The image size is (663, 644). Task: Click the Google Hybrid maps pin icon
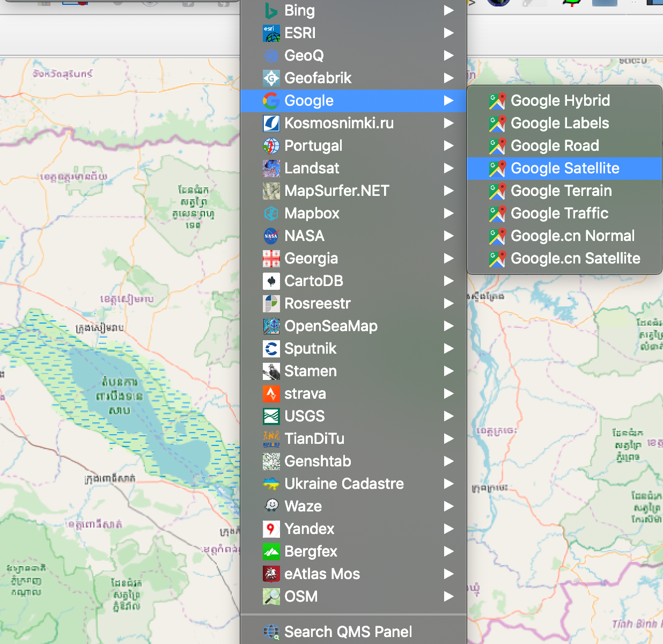tap(498, 101)
